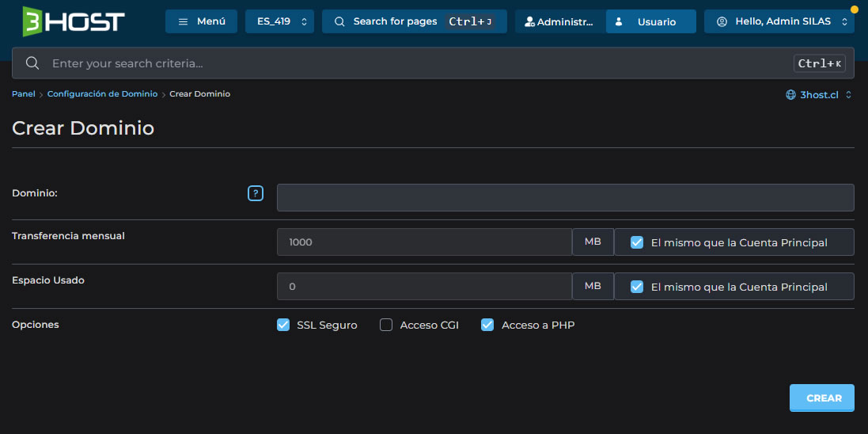Screen dimensions: 868x434
Task: Switch to Usuario access level
Action: [x=650, y=21]
